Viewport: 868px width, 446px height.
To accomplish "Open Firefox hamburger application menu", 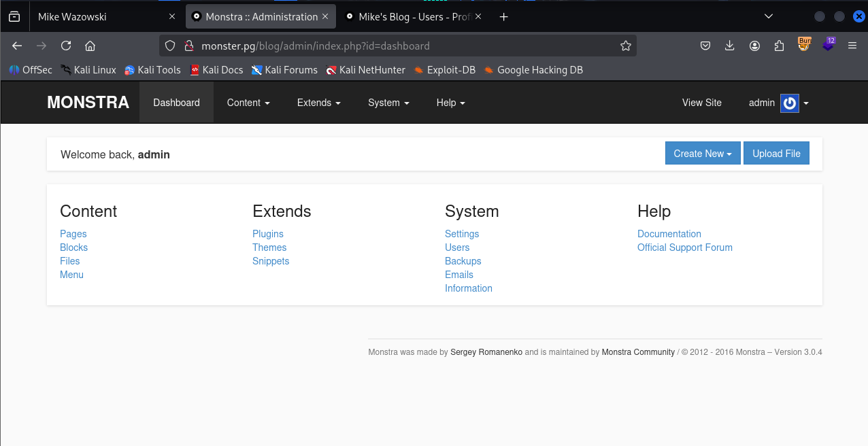I will click(852, 46).
